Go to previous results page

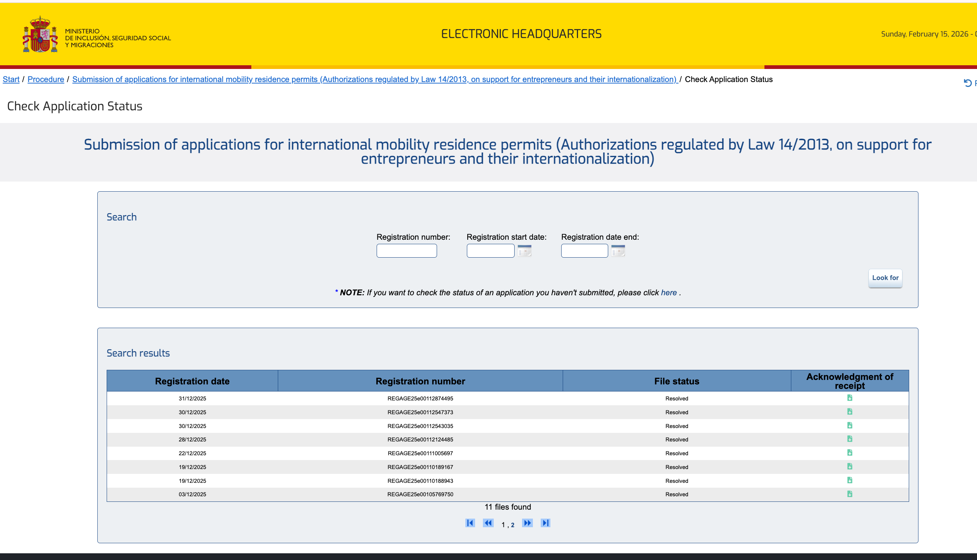click(x=488, y=523)
